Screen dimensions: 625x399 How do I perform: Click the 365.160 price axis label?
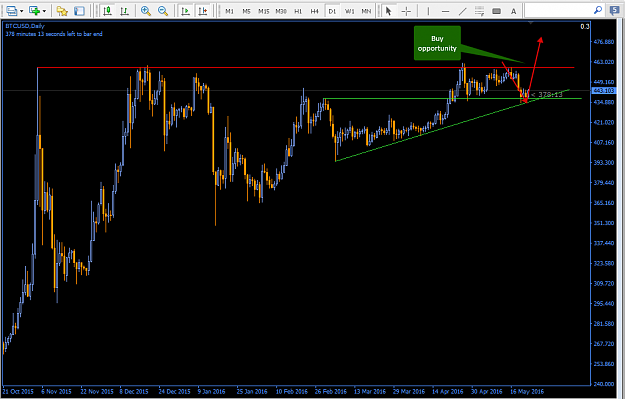pyautogui.click(x=603, y=202)
